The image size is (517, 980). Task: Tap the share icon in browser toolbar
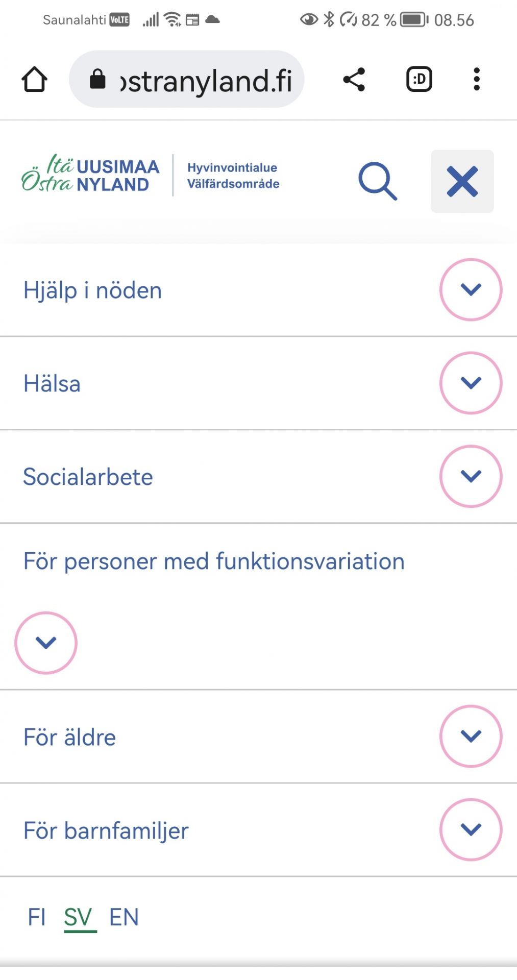click(x=354, y=80)
